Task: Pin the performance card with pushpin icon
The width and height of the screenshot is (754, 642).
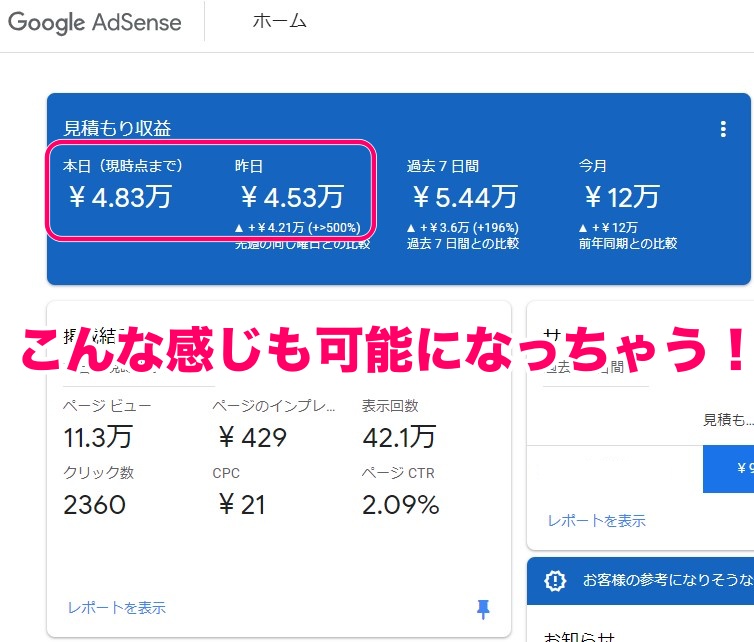Action: point(483,609)
